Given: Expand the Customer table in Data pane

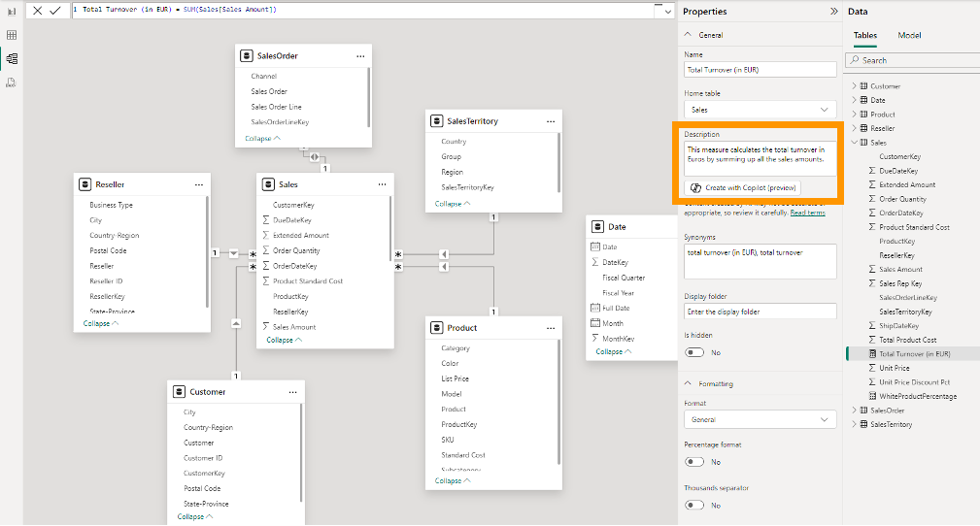Looking at the screenshot, I should click(854, 86).
